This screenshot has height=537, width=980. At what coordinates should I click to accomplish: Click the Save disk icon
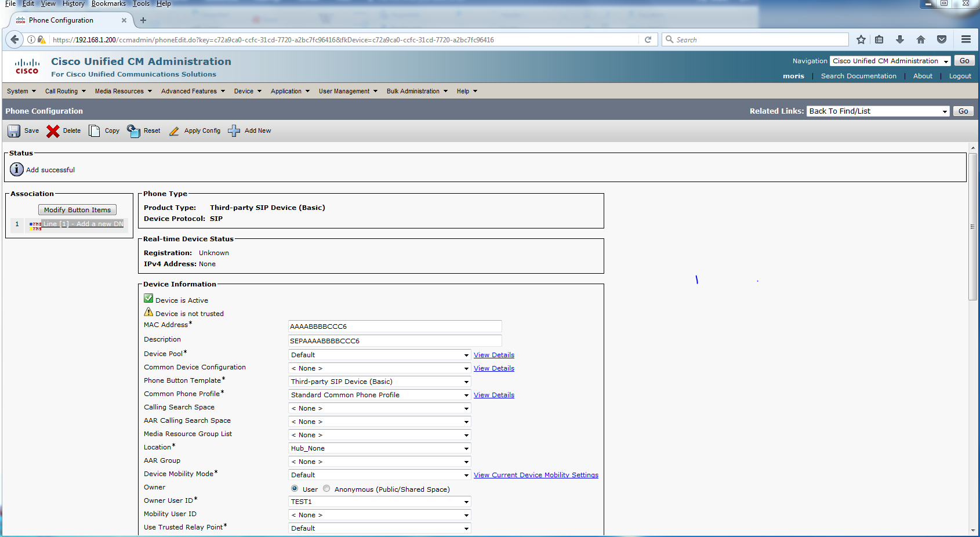tap(14, 131)
